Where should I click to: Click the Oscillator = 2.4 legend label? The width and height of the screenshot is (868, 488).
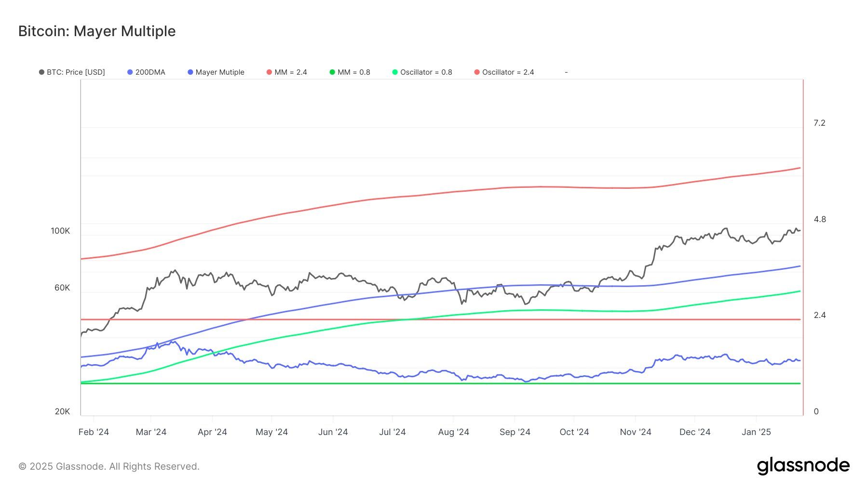(507, 72)
